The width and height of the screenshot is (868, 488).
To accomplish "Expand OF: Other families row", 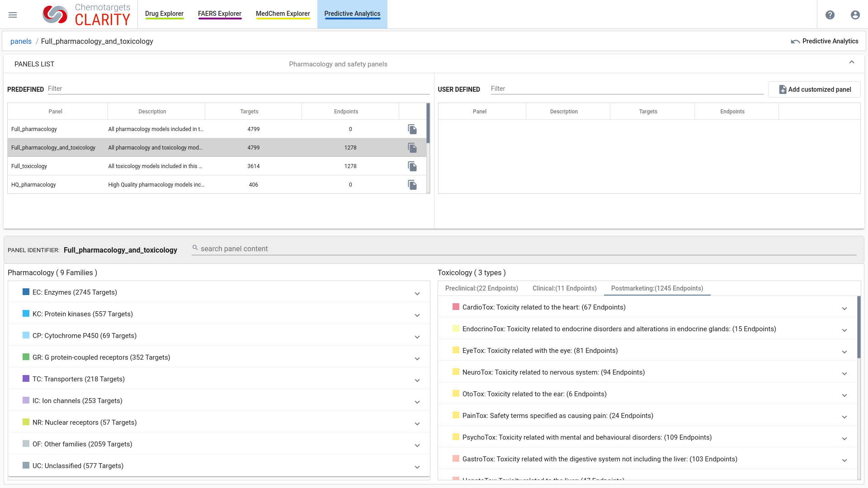I will 417,446.
